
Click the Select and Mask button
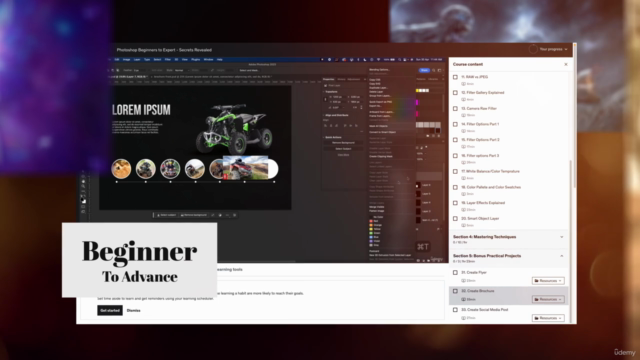(249, 70)
